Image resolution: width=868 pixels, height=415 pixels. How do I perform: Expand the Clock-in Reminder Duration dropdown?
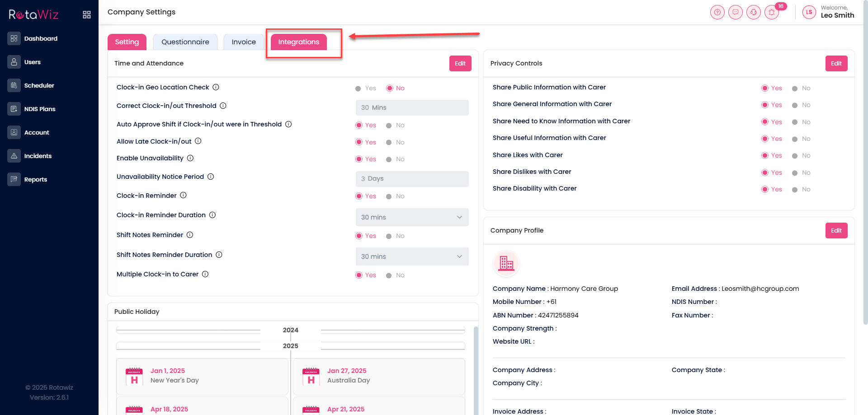[x=412, y=217]
